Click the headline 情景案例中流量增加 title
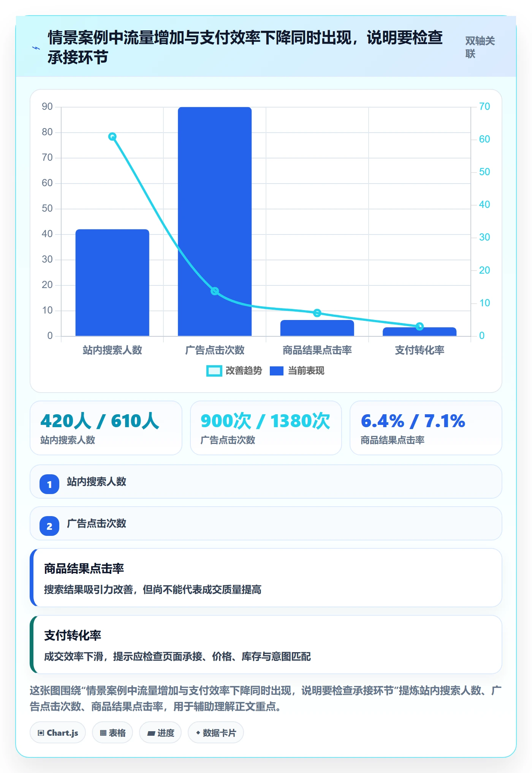The height and width of the screenshot is (773, 532). pyautogui.click(x=245, y=48)
